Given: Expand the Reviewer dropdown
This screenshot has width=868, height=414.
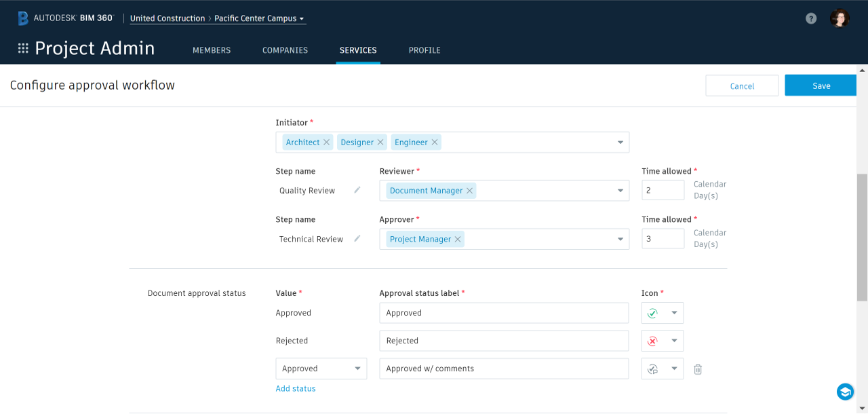Looking at the screenshot, I should click(620, 191).
